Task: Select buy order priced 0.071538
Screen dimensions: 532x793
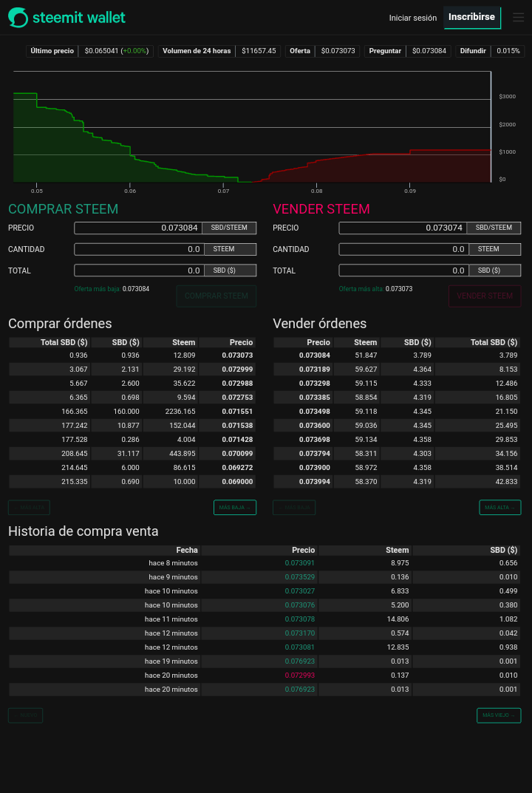Action: click(132, 426)
